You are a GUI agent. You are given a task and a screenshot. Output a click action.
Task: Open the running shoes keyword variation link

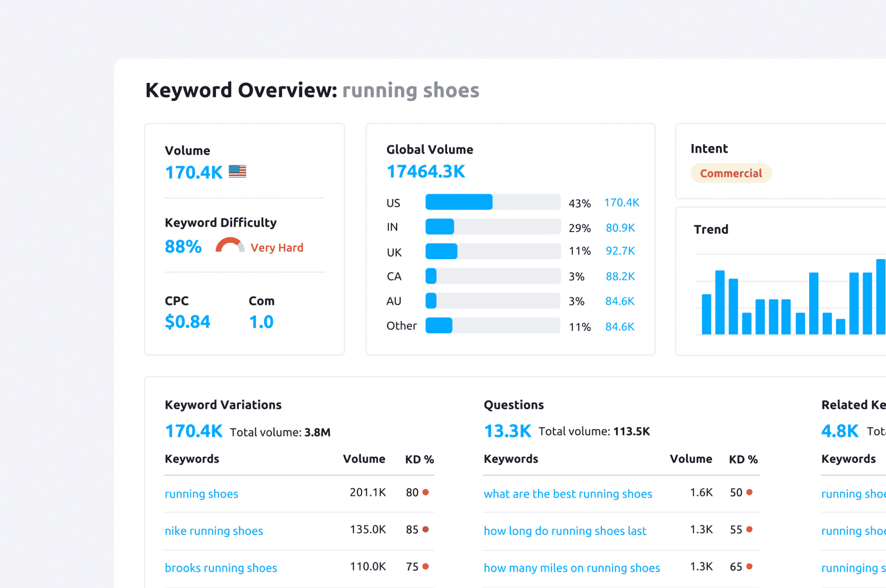202,494
